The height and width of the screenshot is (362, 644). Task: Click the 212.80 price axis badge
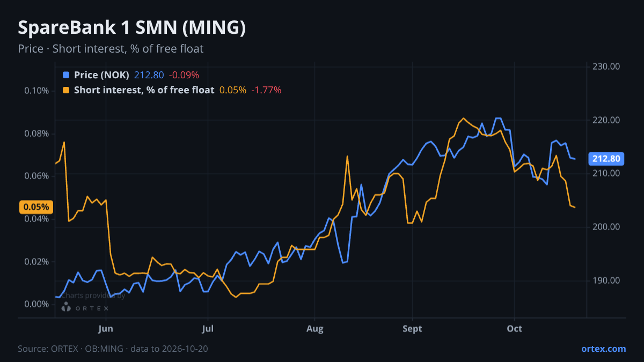(x=607, y=159)
